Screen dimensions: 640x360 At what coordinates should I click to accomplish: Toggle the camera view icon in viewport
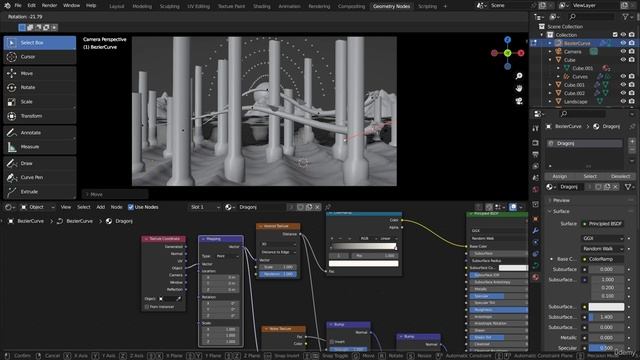tap(519, 101)
